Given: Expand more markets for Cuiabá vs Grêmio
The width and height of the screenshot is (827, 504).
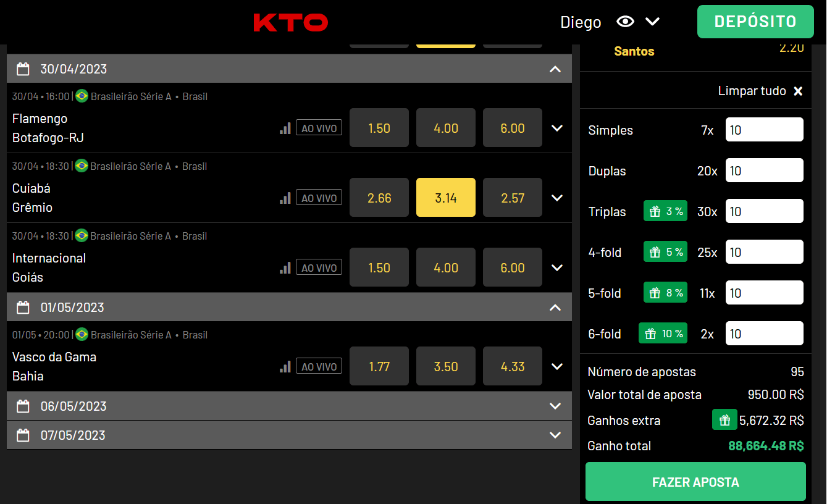Looking at the screenshot, I should [x=557, y=198].
